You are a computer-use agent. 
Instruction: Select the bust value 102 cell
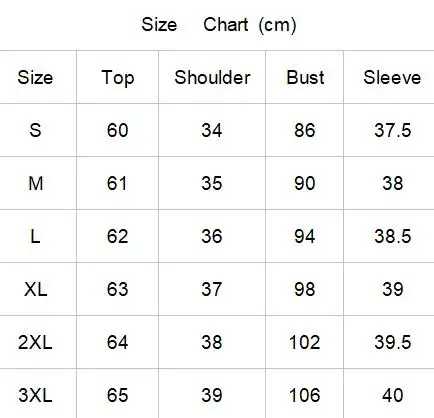coord(305,342)
